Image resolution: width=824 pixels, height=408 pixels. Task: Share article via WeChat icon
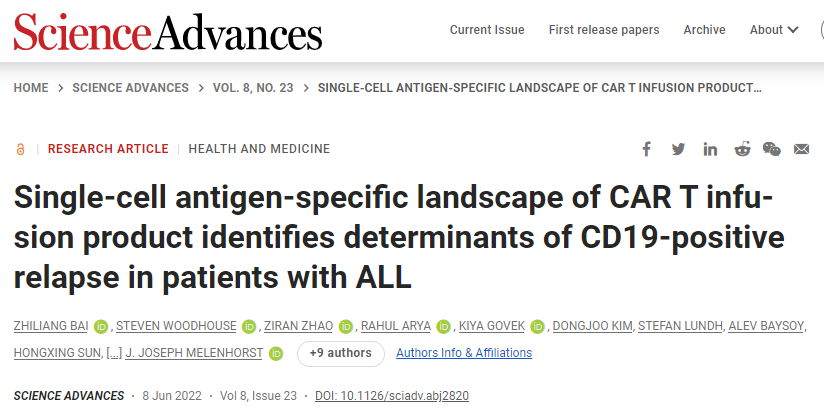tap(771, 149)
